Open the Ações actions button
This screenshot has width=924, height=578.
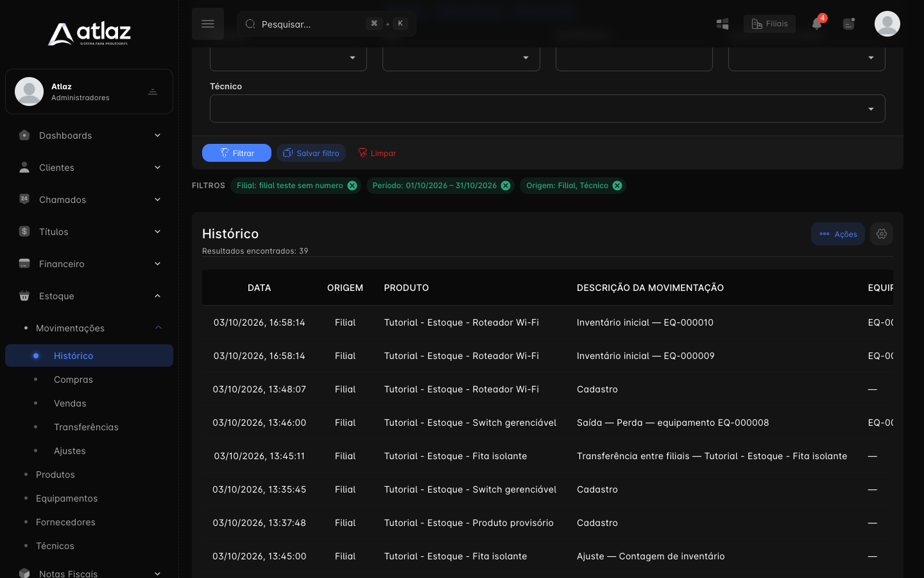coord(838,234)
